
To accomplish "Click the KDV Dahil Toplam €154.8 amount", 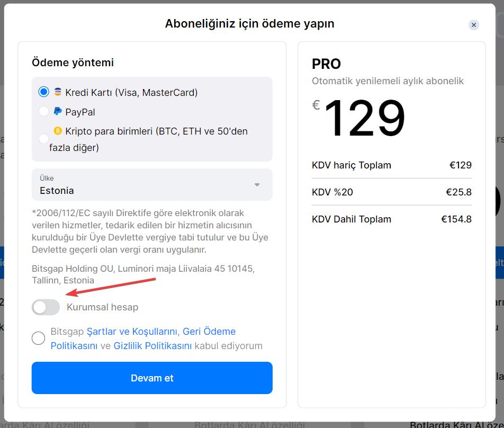I will (x=456, y=219).
